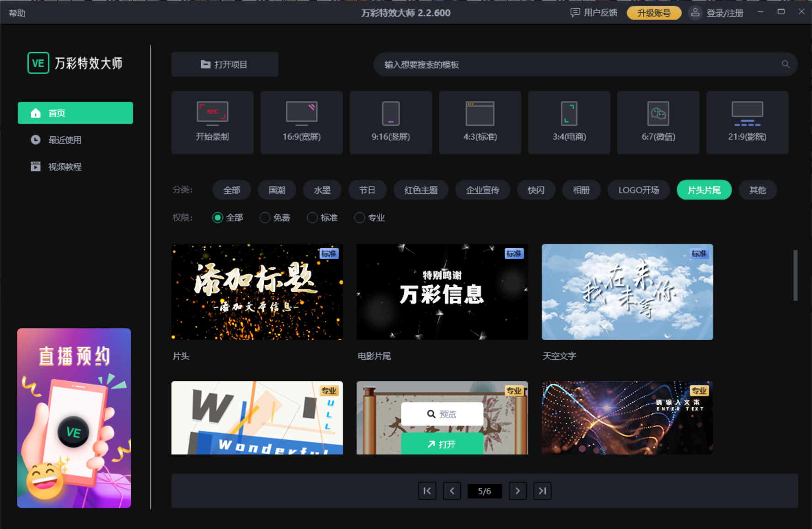Open the 视频教程 tutorials section
The width and height of the screenshot is (812, 529).
pos(64,166)
